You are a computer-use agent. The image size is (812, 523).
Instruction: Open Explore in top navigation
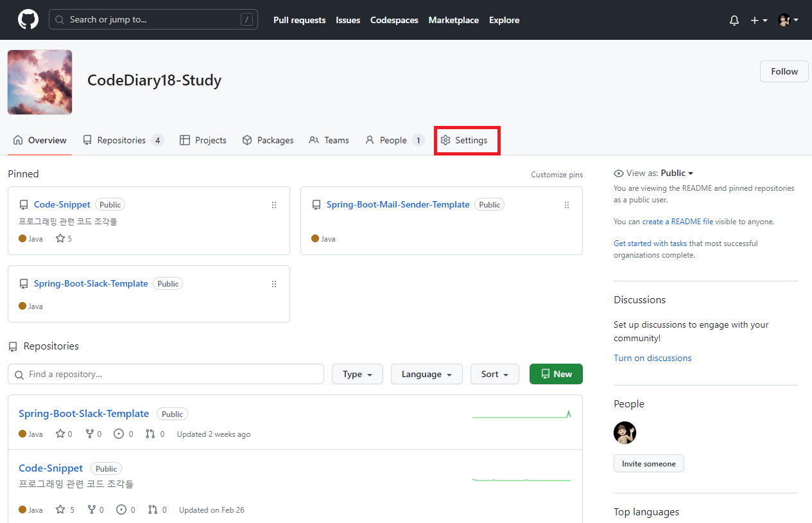[x=504, y=21]
